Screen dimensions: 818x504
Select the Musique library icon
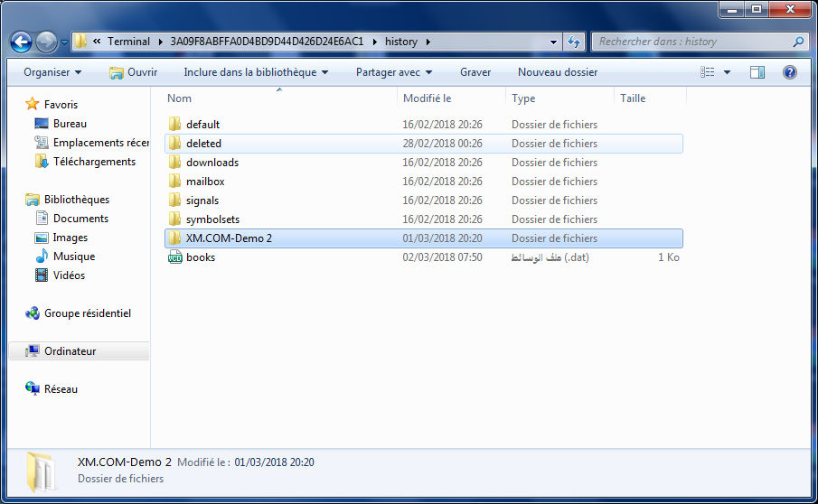pos(42,257)
